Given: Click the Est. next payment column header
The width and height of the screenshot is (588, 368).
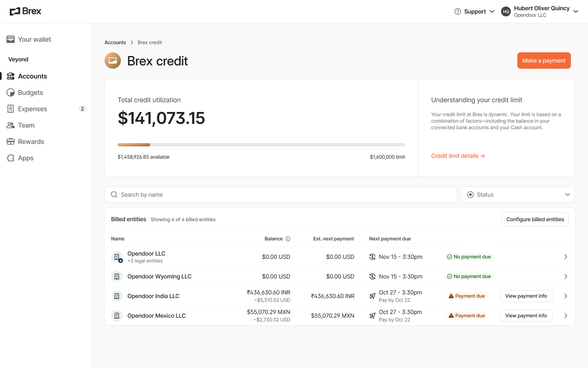Looking at the screenshot, I should coord(334,239).
